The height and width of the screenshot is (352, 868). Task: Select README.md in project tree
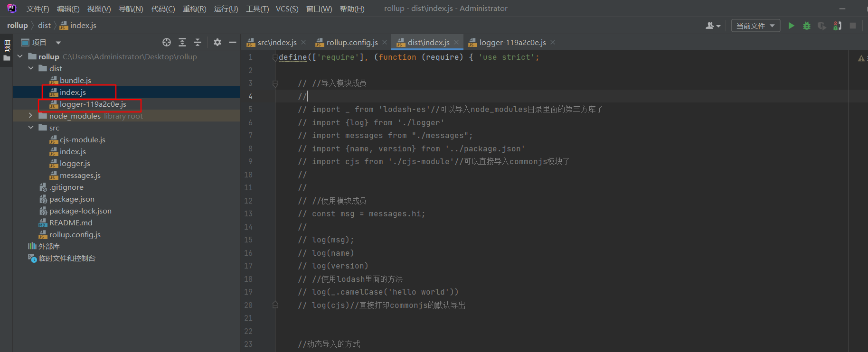click(66, 222)
